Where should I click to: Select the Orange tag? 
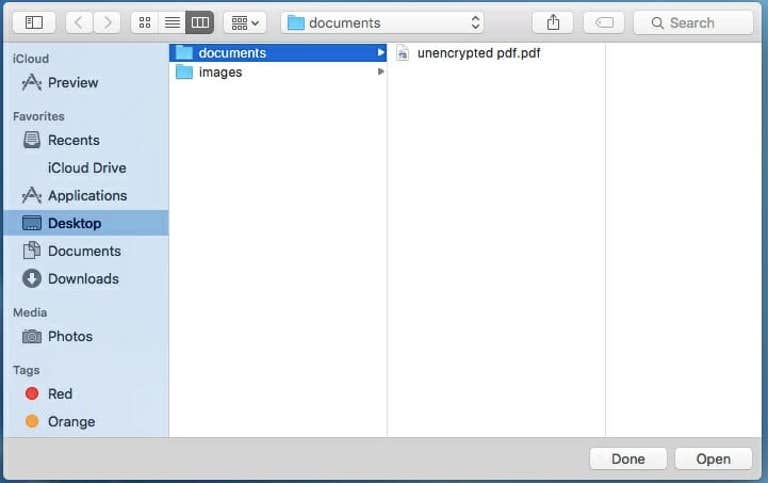tap(86, 421)
